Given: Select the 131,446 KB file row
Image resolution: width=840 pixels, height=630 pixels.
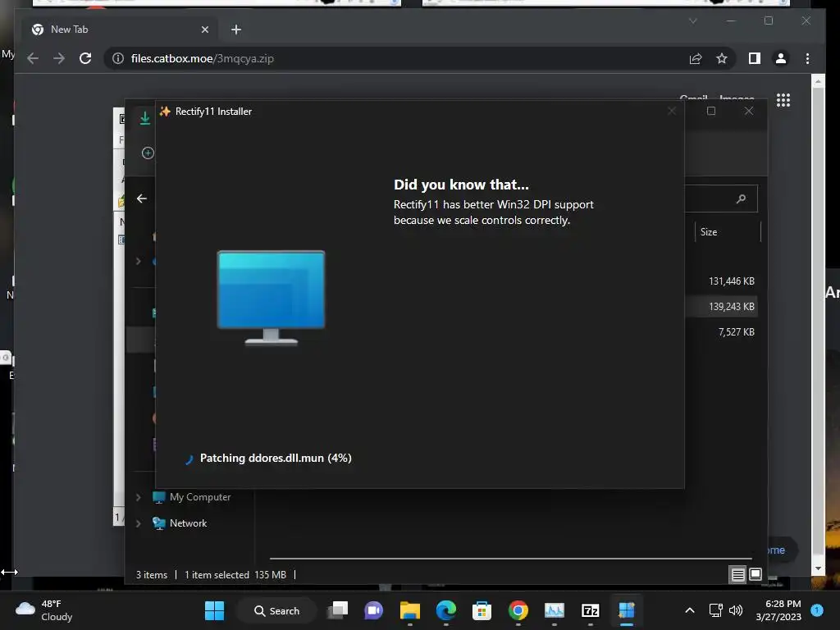Looking at the screenshot, I should click(731, 281).
